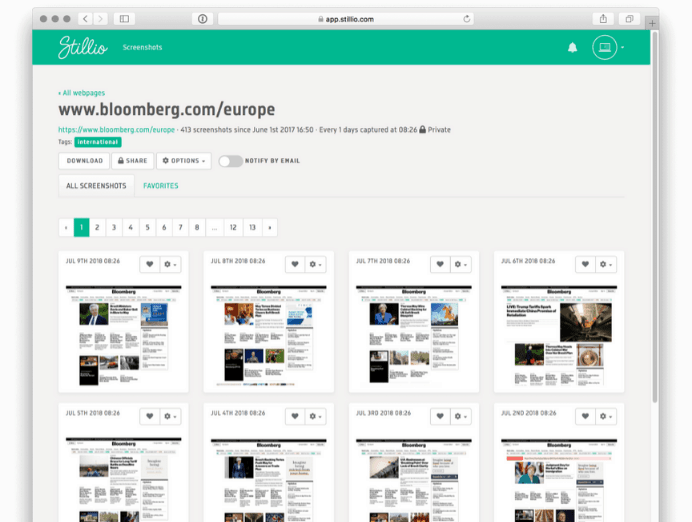Favorite the Jul 6th 2018 screenshot
This screenshot has height=522, width=692.
[585, 264]
